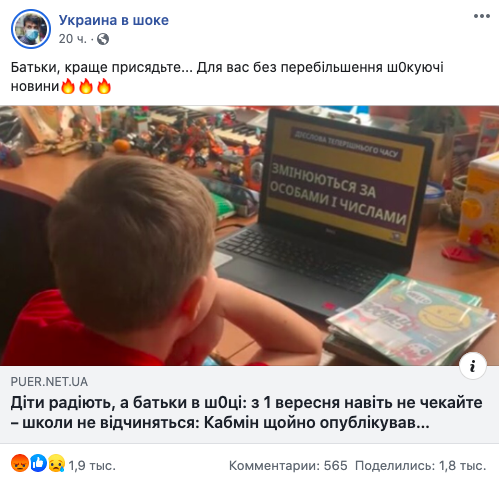Open the article headline Діти радіють link
This screenshot has width=499, height=483.
[x=246, y=413]
